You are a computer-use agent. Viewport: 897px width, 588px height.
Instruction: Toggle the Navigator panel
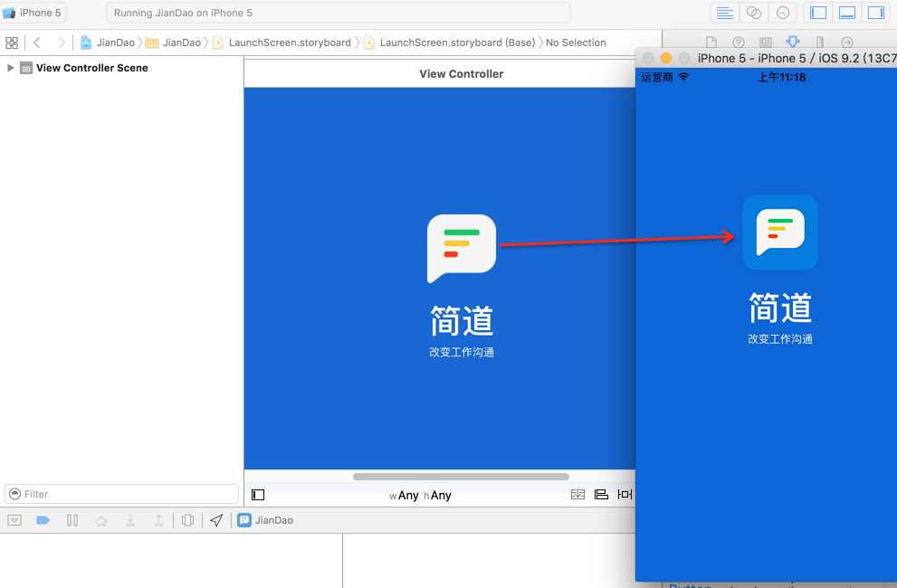pos(818,13)
